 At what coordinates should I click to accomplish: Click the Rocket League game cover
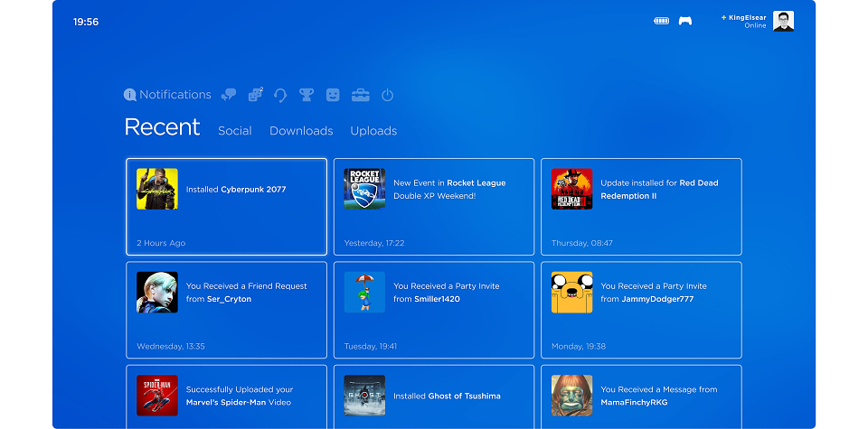364,189
